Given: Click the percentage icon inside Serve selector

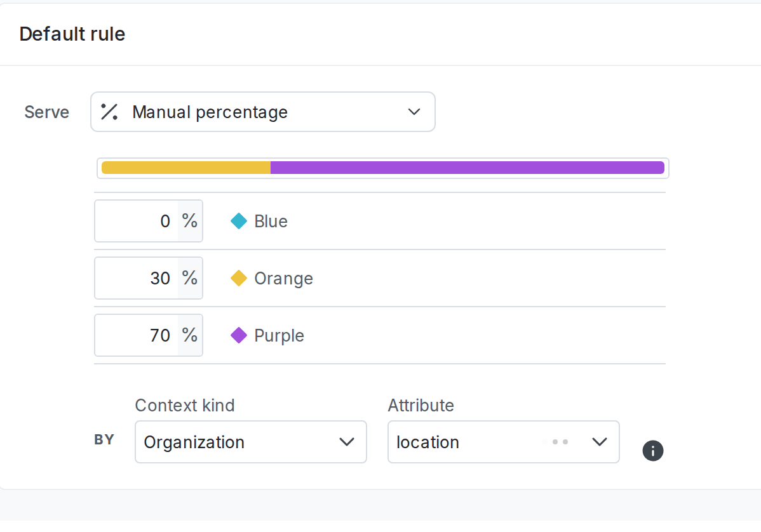Looking at the screenshot, I should tap(109, 112).
